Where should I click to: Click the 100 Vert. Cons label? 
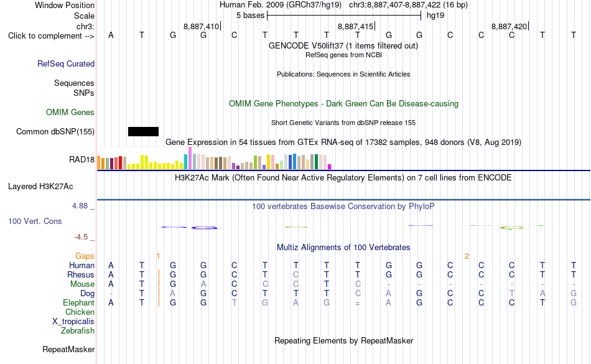click(35, 221)
